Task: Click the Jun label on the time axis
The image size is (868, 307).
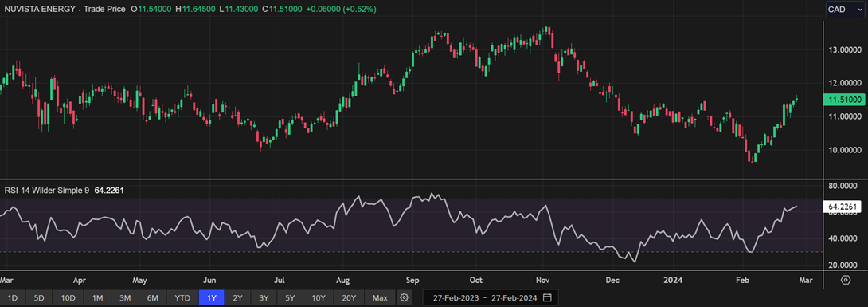Action: (209, 281)
